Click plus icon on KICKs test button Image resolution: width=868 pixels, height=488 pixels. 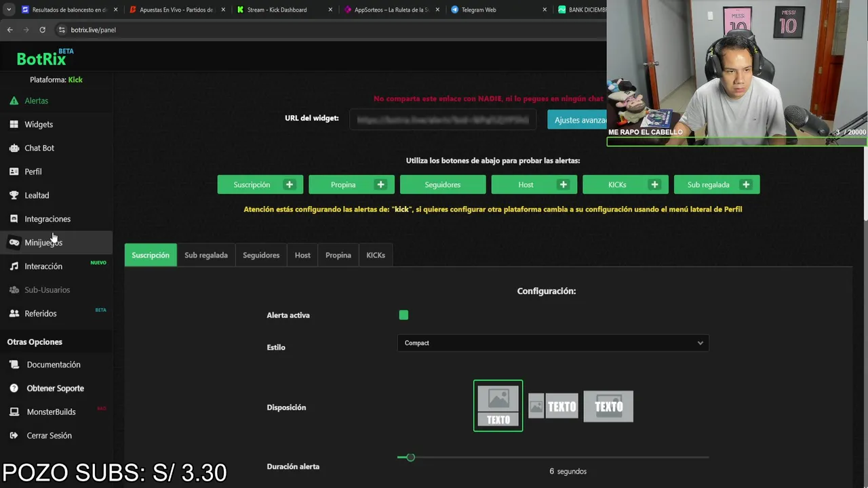[x=654, y=184]
